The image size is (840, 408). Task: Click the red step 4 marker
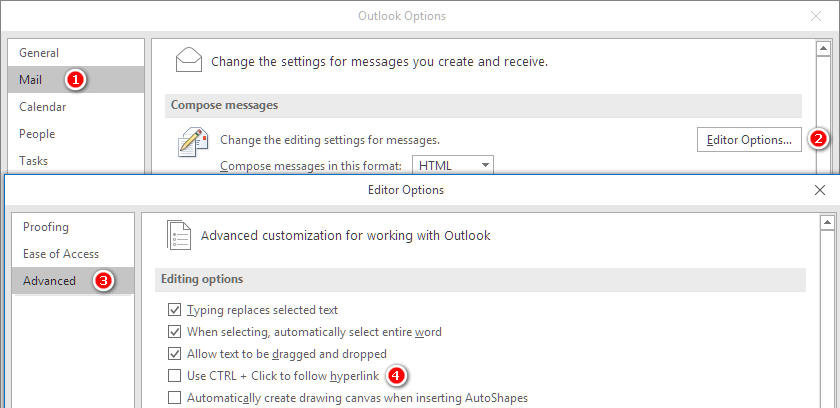coord(395,376)
